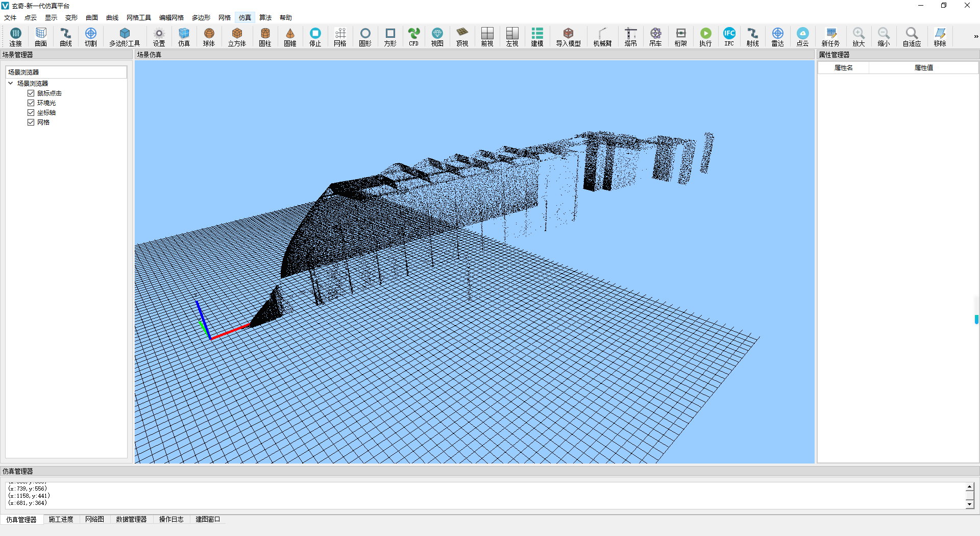Add a 吊车 crane vehicle
The height and width of the screenshot is (536, 980).
[x=656, y=37]
